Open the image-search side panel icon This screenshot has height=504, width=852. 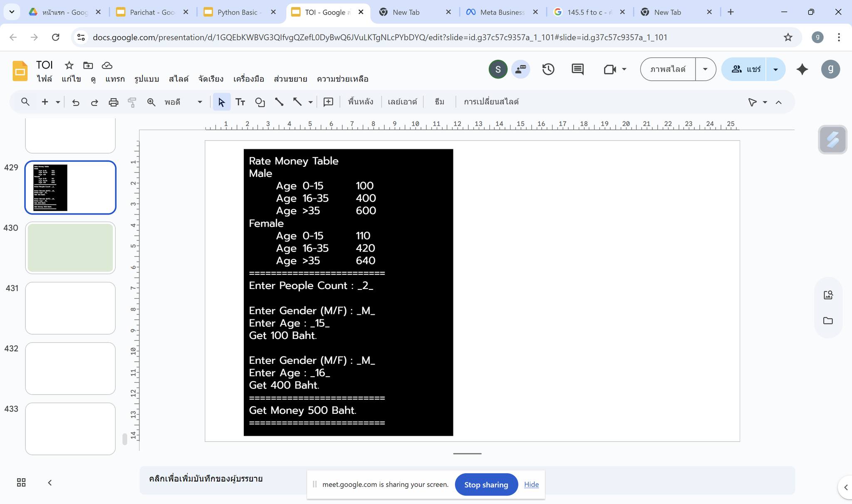point(828,295)
